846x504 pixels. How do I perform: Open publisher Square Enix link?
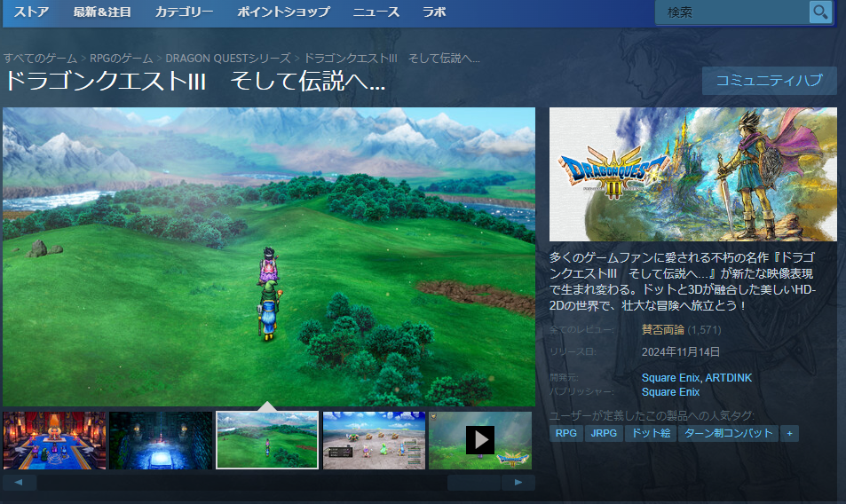(670, 392)
